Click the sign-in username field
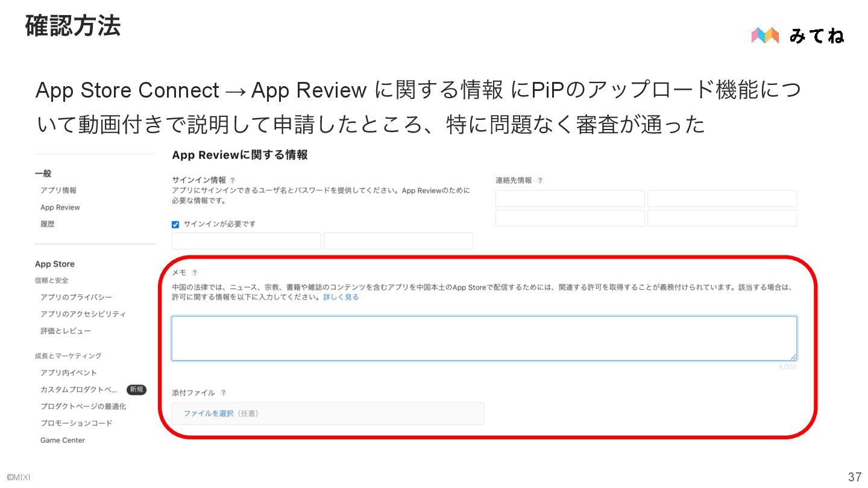 coord(247,241)
